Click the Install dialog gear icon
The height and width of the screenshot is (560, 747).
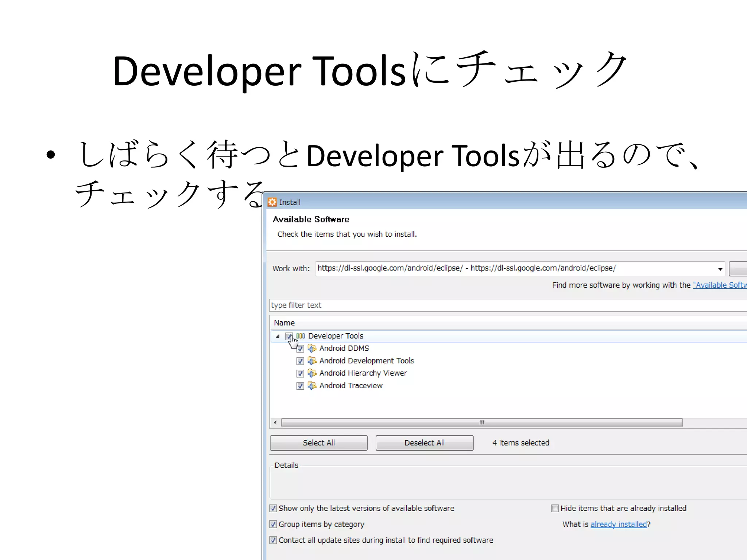coord(272,202)
